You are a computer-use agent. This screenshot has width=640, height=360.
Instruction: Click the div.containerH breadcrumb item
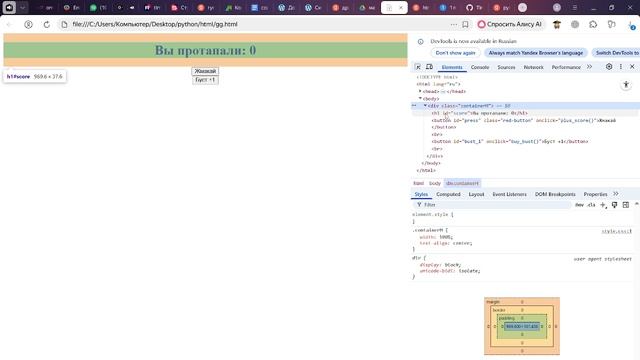(462, 183)
